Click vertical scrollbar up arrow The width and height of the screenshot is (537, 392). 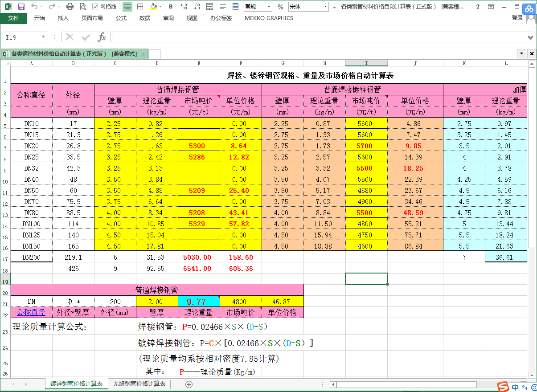pyautogui.click(x=532, y=64)
